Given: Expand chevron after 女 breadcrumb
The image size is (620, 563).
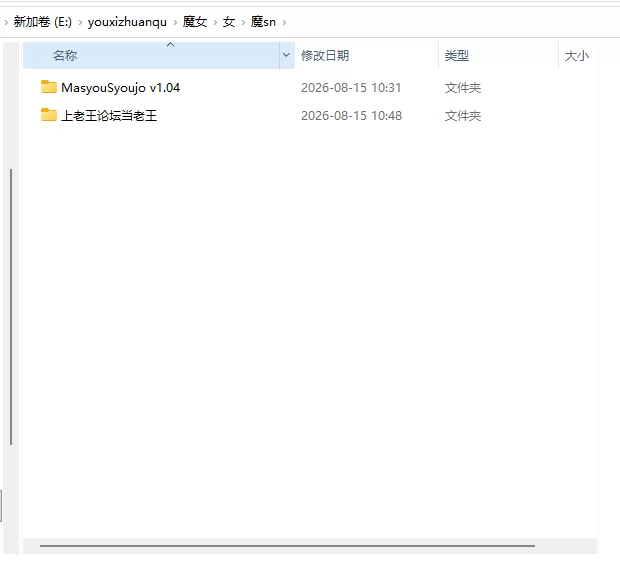Looking at the screenshot, I should (243, 23).
